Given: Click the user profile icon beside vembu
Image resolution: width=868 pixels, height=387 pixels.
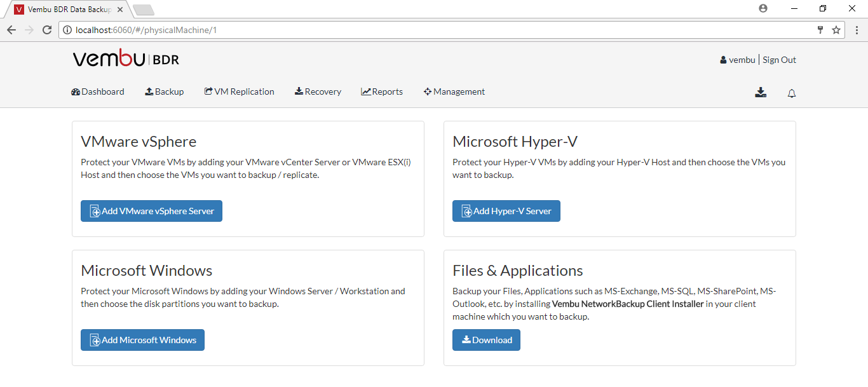Looking at the screenshot, I should pyautogui.click(x=723, y=60).
